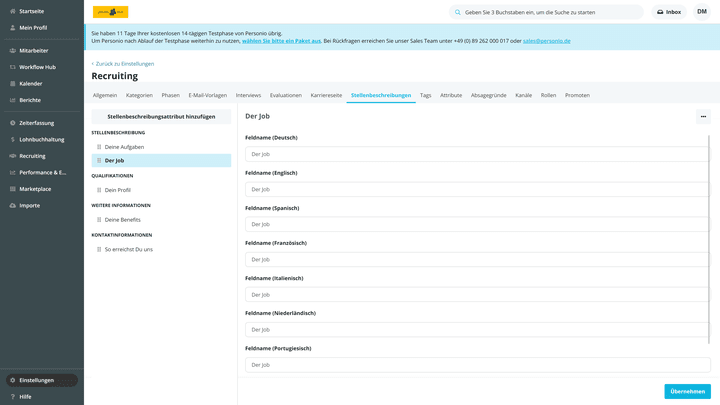Click the Hilfe question mark icon
This screenshot has height=405, width=720.
[12, 397]
